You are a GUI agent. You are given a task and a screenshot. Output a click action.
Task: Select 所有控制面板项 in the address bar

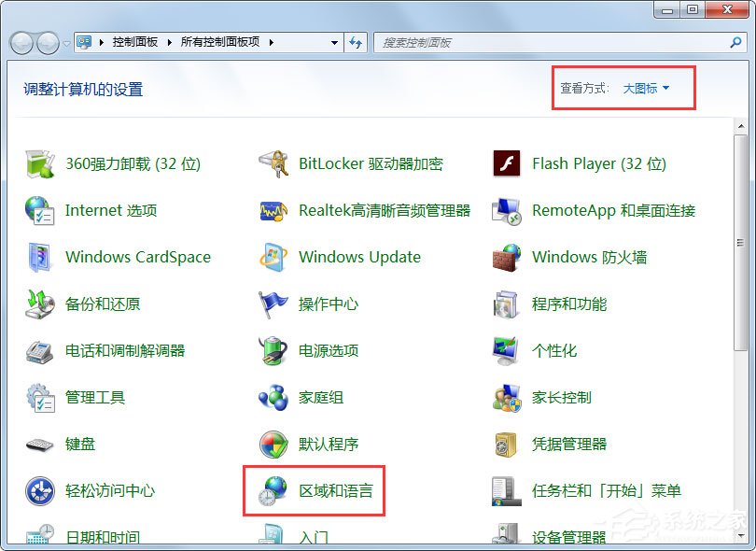[219, 42]
